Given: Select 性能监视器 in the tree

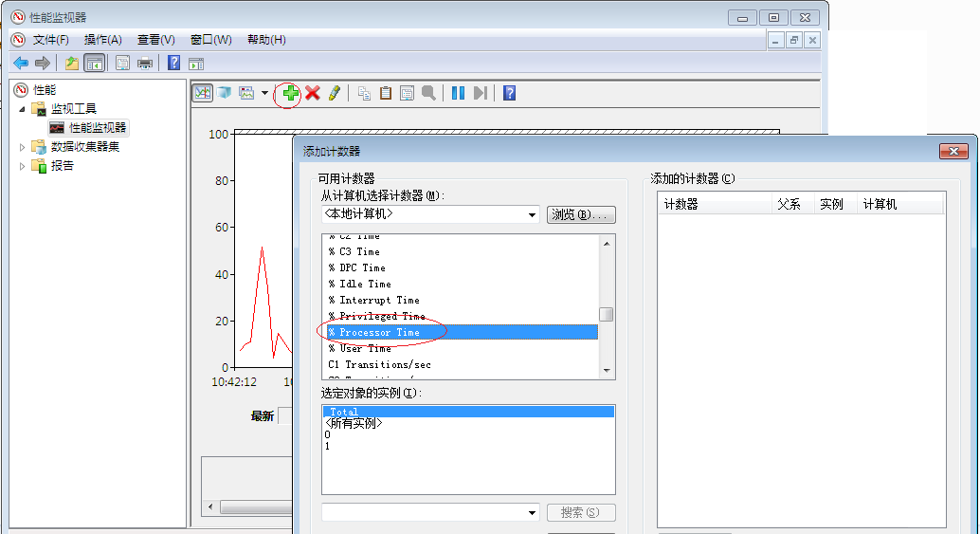Looking at the screenshot, I should pyautogui.click(x=98, y=127).
